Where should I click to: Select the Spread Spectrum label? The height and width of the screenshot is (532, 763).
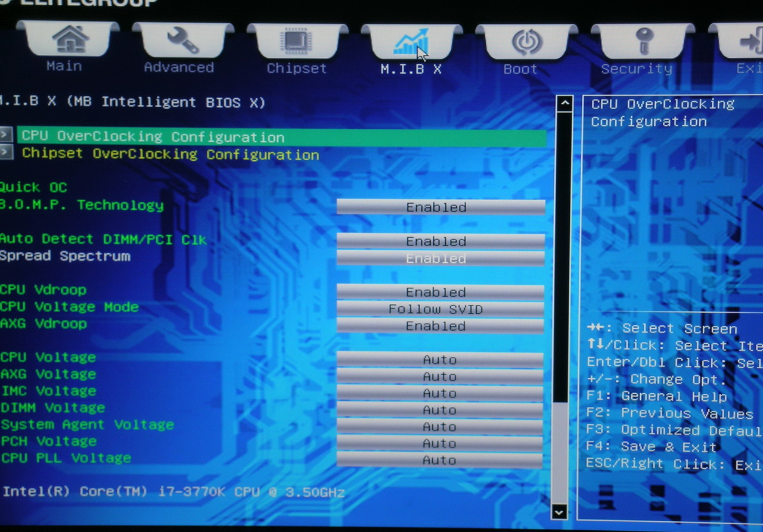pos(65,256)
